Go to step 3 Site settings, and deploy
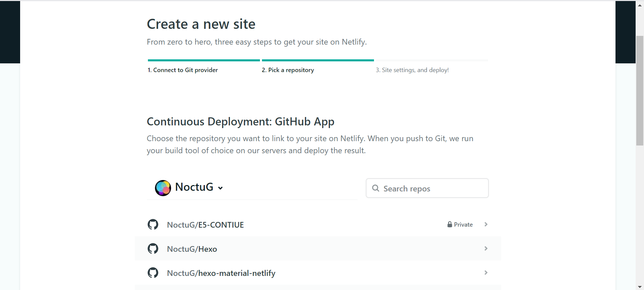This screenshot has width=644, height=290. (412, 70)
